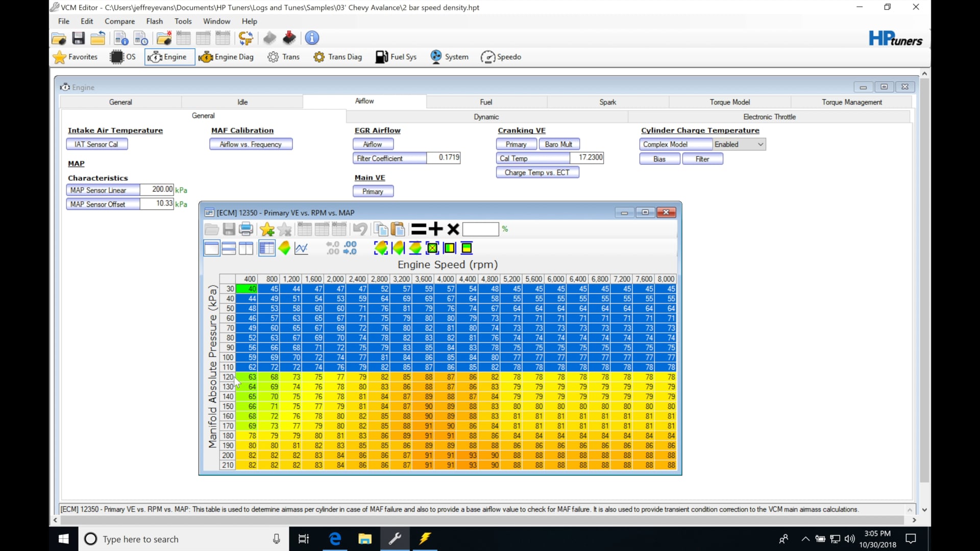This screenshot has width=980, height=551.
Task: Expand the Enabled dropdown under Cylinder Charge Temperature
Action: click(761, 144)
